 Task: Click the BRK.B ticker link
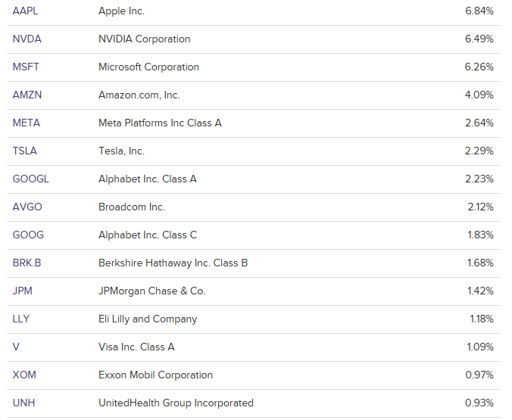pyautogui.click(x=27, y=263)
